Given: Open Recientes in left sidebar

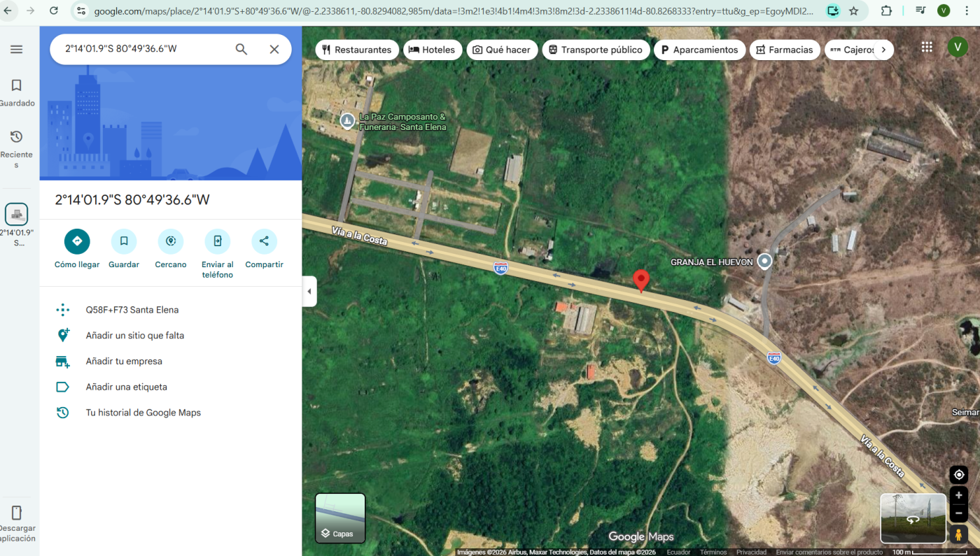Looking at the screenshot, I should coord(16,148).
